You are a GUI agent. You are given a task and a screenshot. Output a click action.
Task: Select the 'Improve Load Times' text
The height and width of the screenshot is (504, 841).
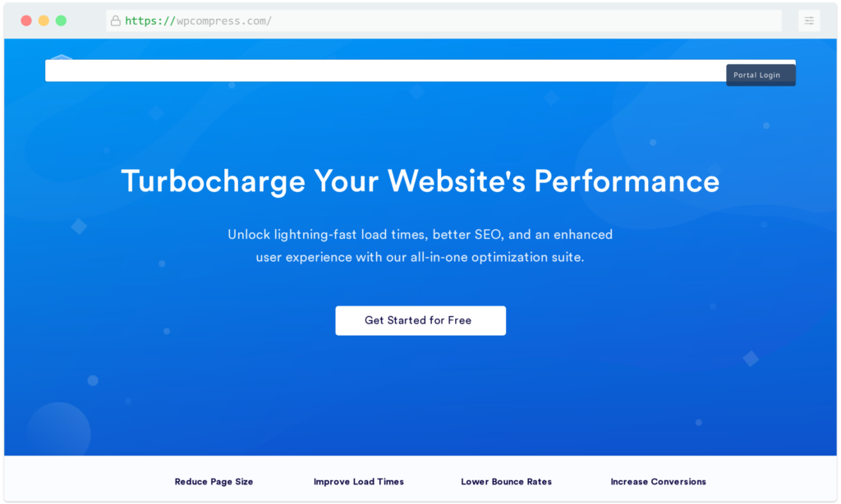point(359,482)
